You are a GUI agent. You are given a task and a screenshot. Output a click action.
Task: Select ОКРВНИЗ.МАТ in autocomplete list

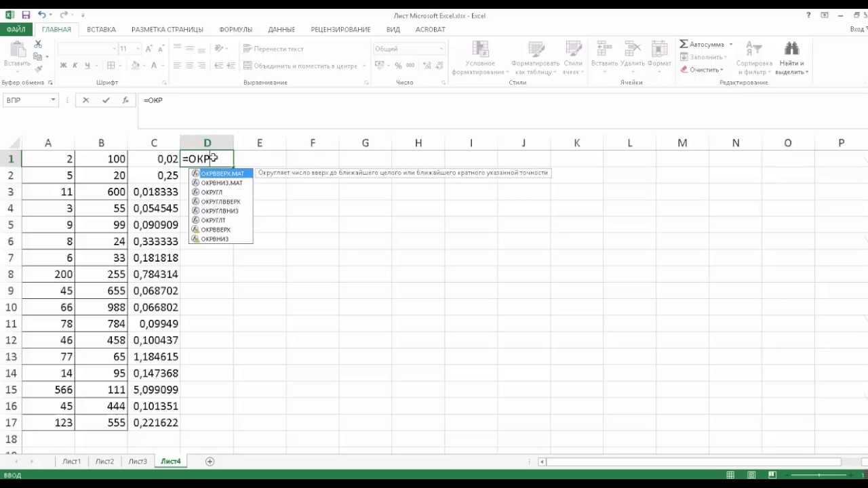pos(221,183)
